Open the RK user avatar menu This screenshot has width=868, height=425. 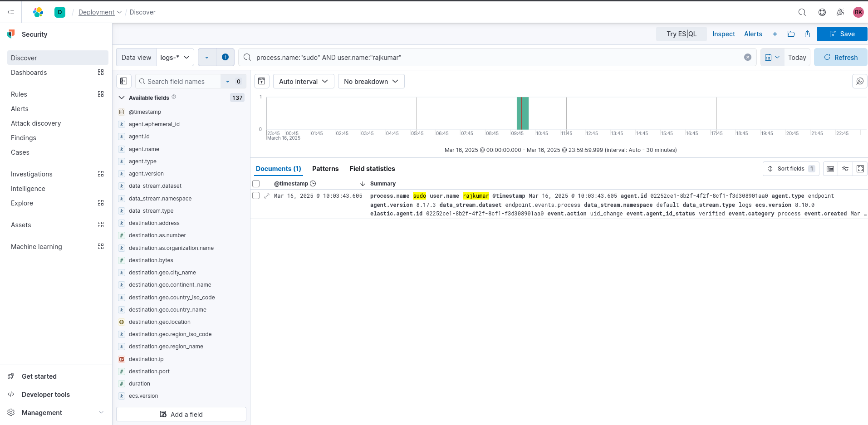(858, 12)
